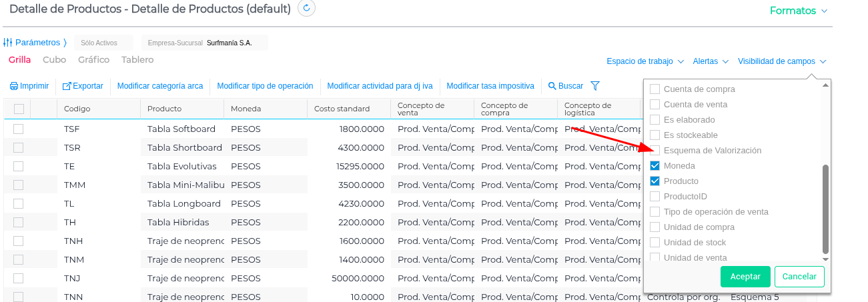Viewport: 868px width, 302px height.
Task: Open the Espacio de trabajo dropdown
Action: coord(645,61)
